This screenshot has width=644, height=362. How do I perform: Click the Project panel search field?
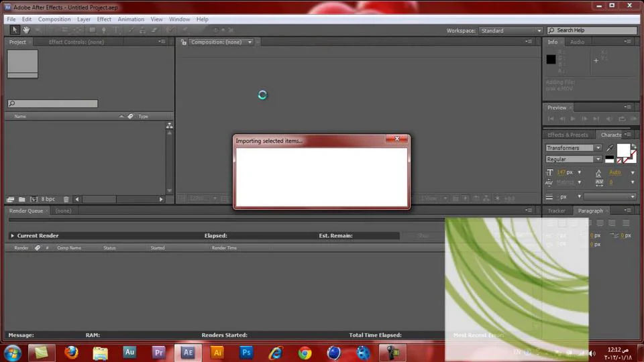(52, 103)
